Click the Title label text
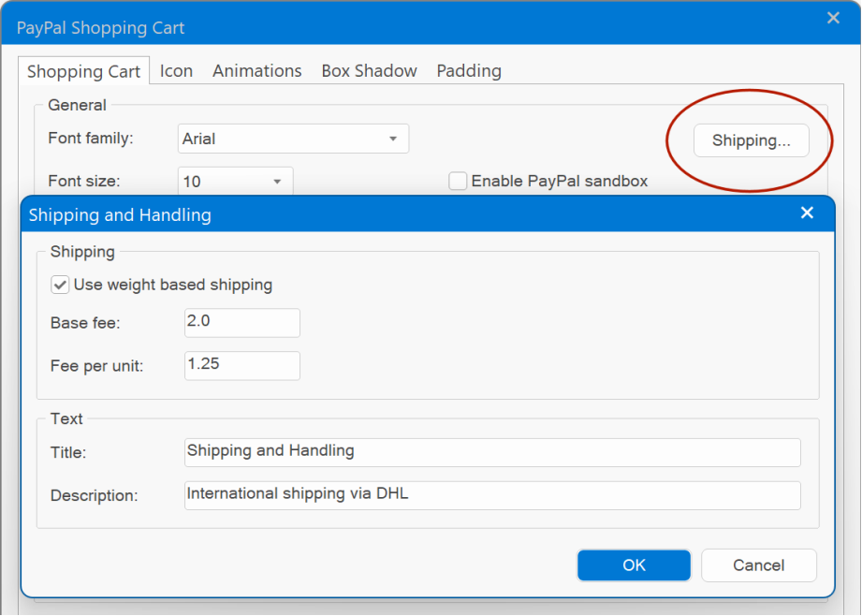862x616 pixels. [68, 453]
